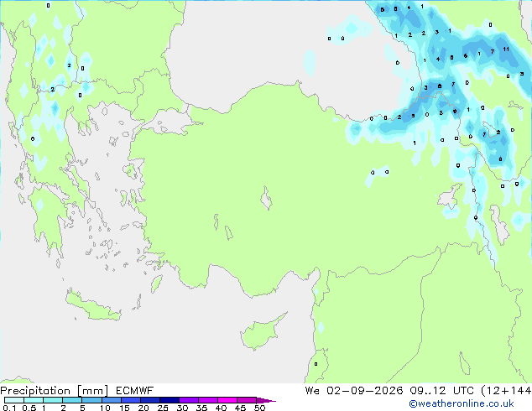Select the '09..12 UTC' time label
Screen dimensions: 532x411
[x=441, y=391]
